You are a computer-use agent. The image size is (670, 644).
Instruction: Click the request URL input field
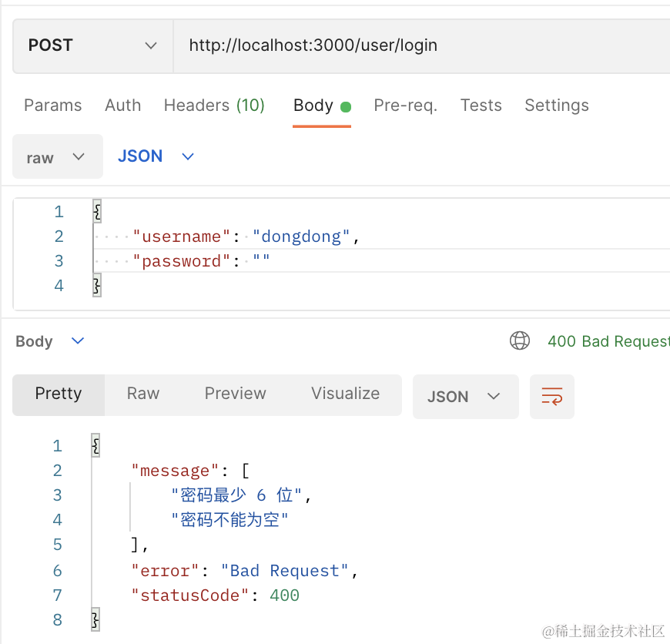tap(416, 45)
